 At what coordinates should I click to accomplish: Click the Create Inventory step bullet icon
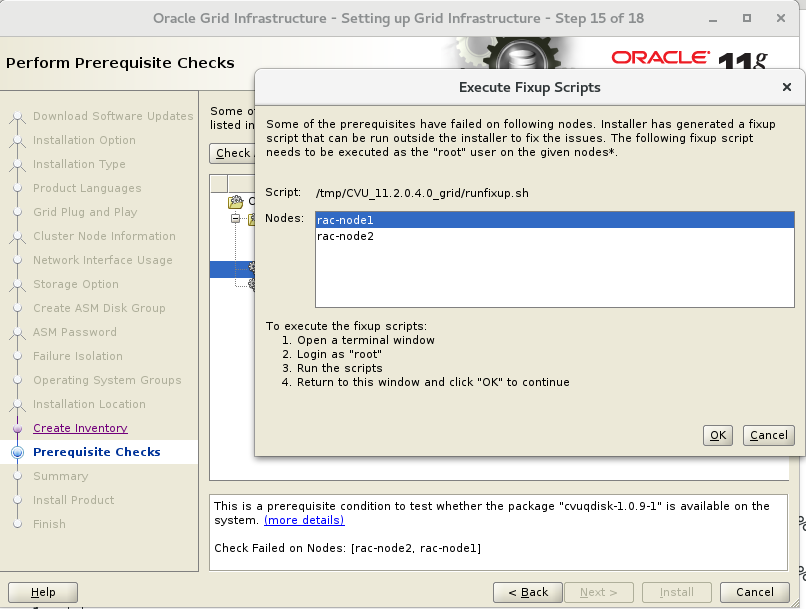17,428
